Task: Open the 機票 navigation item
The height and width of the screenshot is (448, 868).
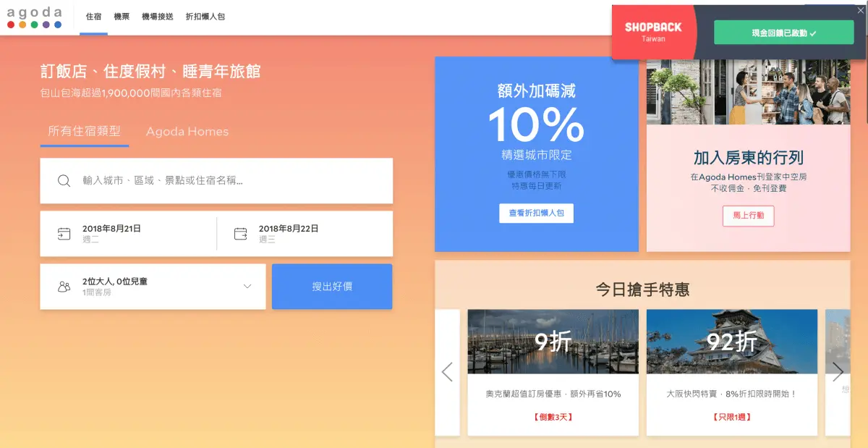Action: (122, 17)
